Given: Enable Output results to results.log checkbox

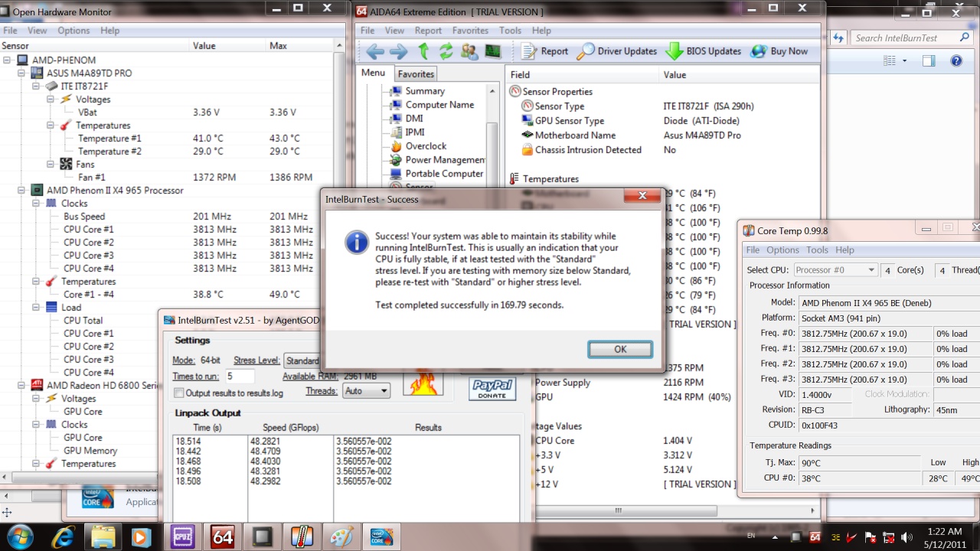Looking at the screenshot, I should coord(179,393).
